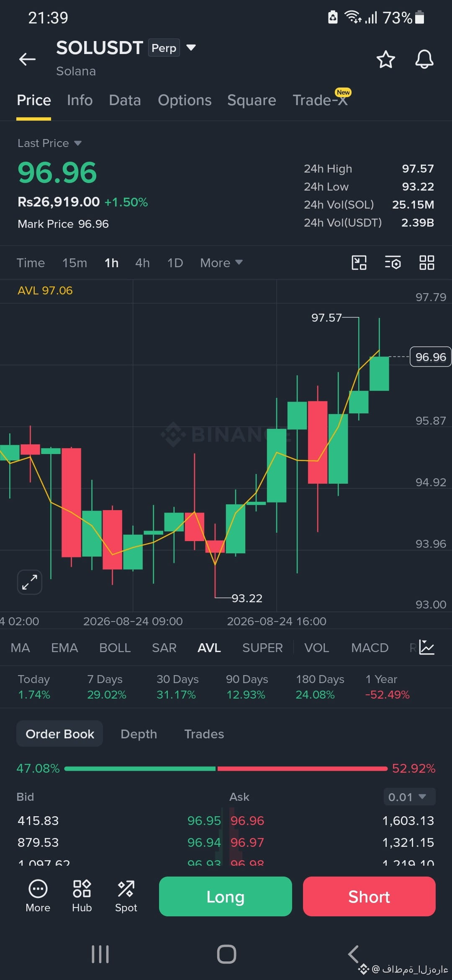Select the 1D timeframe
The height and width of the screenshot is (980, 452).
175,263
